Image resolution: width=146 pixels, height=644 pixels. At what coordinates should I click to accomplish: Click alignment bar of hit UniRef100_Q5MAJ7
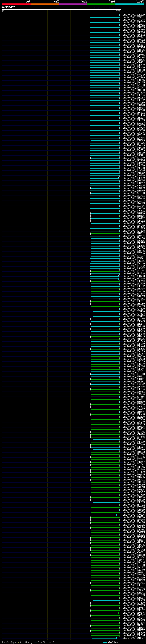coord(104,638)
